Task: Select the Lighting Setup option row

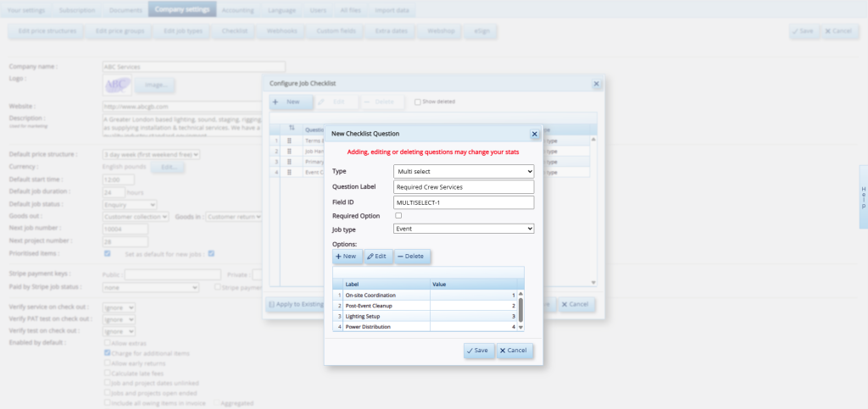Action: pos(426,316)
